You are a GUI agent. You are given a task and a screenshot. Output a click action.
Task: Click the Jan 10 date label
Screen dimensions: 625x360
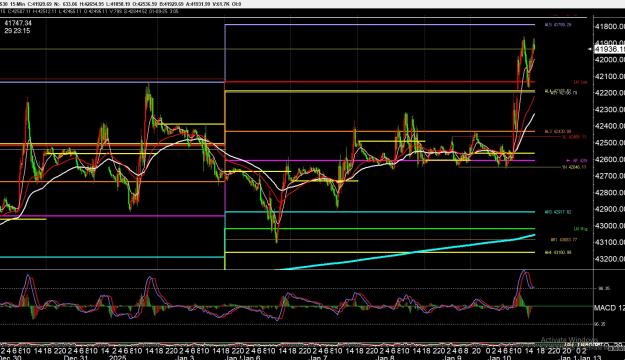(x=499, y=358)
